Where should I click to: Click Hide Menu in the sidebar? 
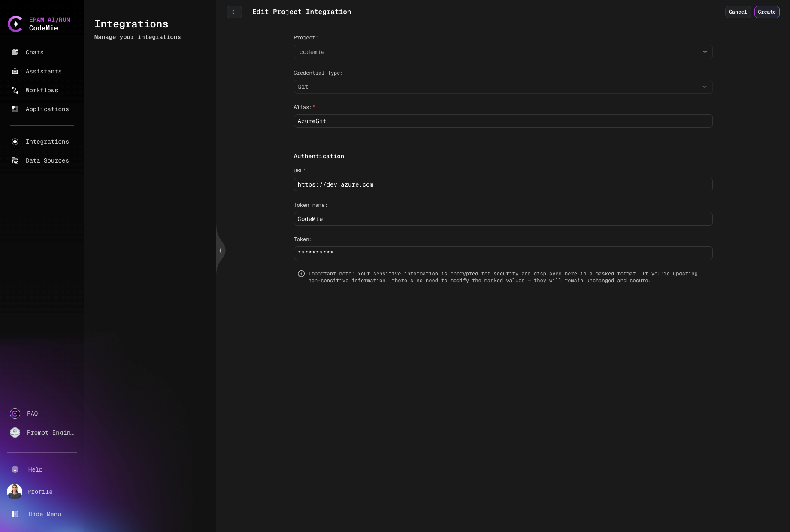45,514
